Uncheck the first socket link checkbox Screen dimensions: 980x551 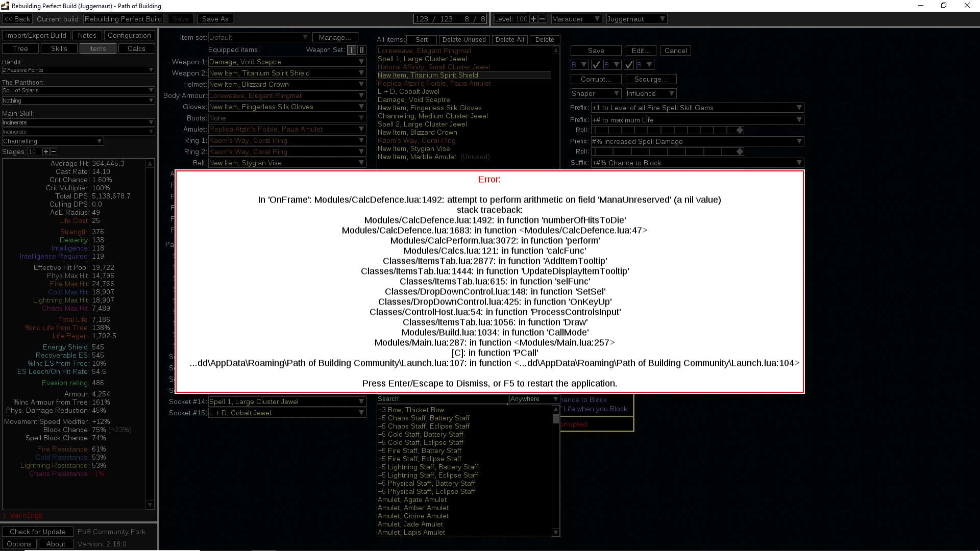(x=596, y=65)
